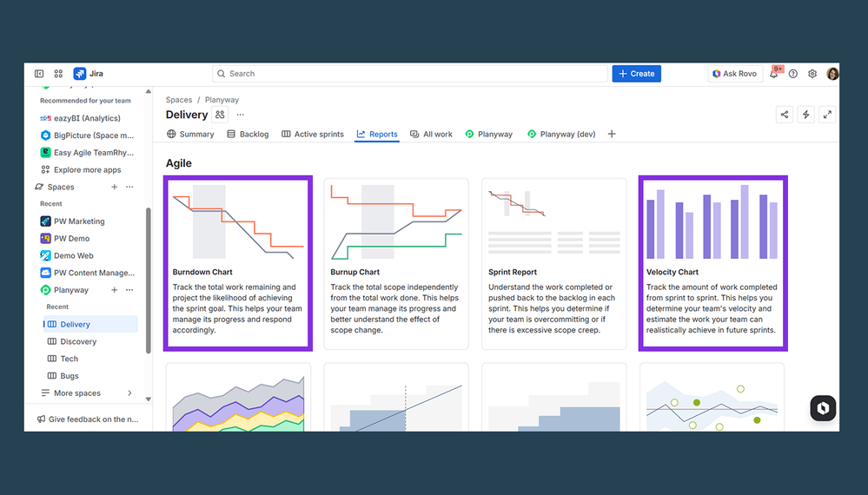
Task: Click the Spaces breadcrumb link
Action: 179,100
